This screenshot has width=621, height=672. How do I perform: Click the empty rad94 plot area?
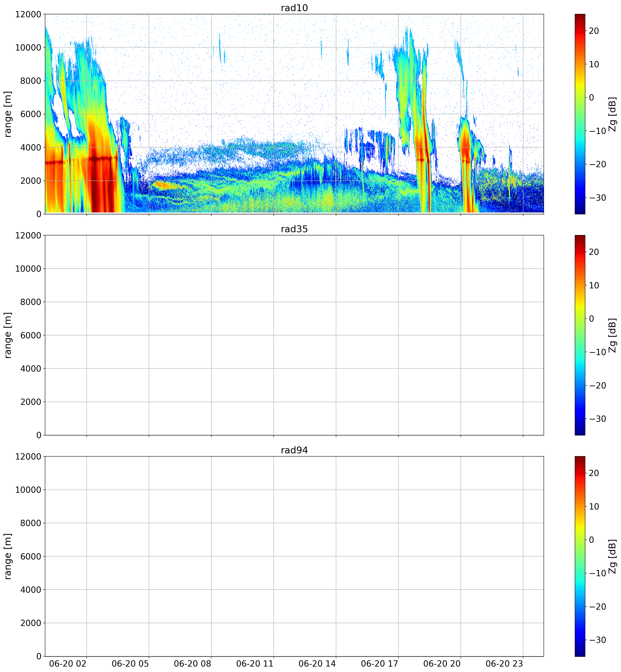click(x=294, y=556)
